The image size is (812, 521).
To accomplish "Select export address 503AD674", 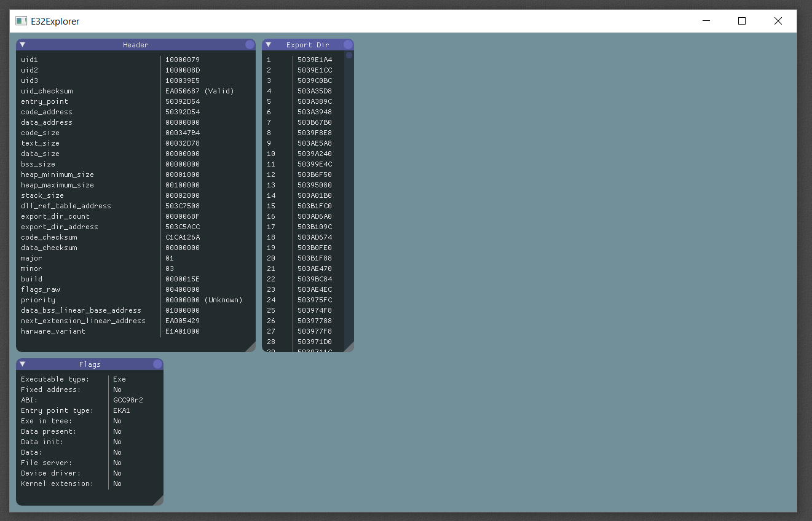I will coord(315,237).
